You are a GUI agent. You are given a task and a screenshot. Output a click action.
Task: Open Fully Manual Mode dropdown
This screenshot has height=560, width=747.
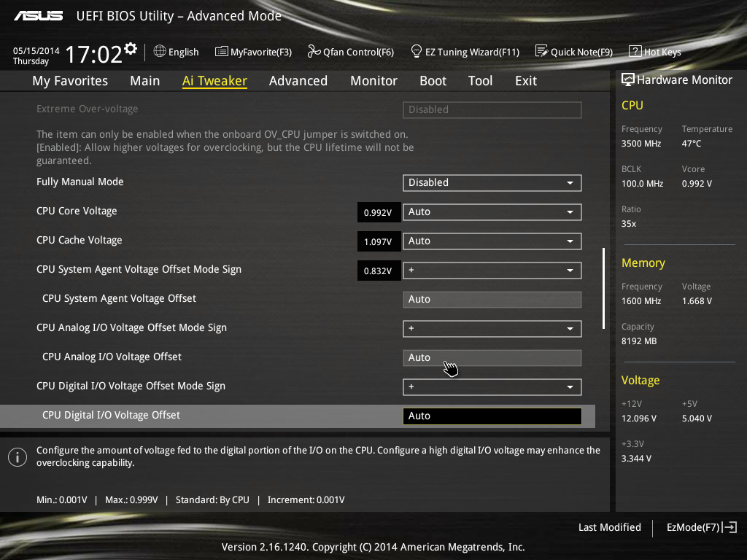(492, 183)
